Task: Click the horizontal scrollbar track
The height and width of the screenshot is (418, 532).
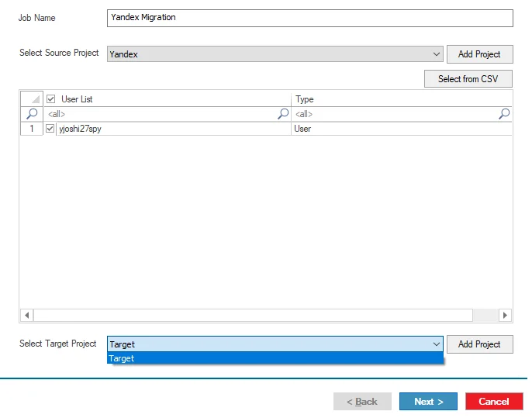Action: point(485,315)
